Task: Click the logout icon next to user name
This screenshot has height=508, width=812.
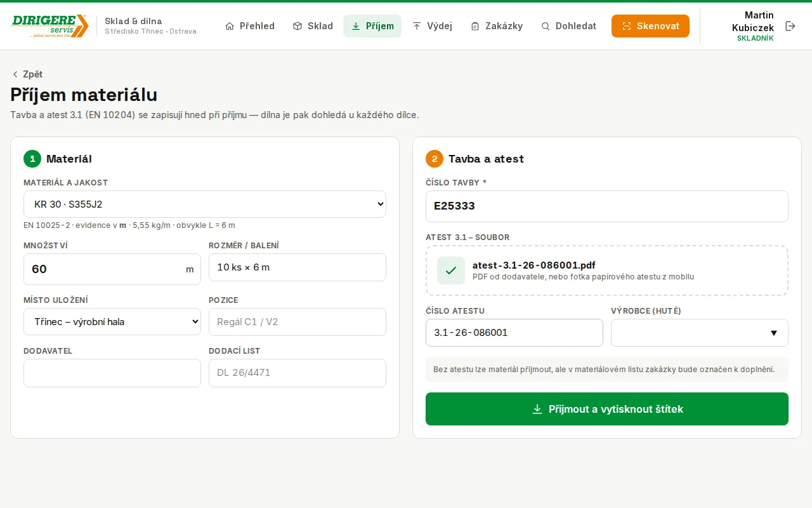Action: [x=790, y=26]
